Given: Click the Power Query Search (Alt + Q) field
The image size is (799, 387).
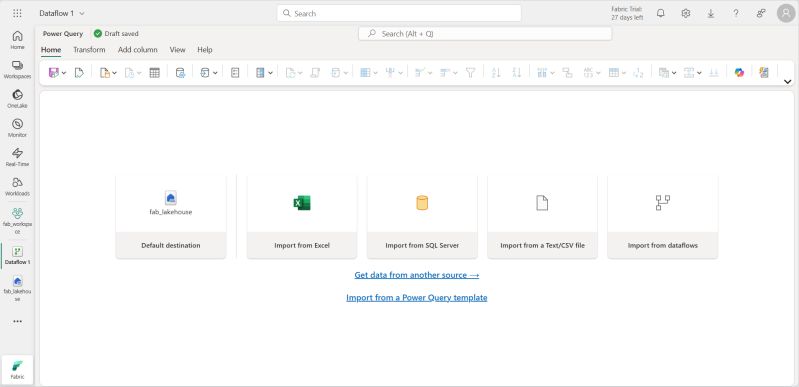Looking at the screenshot, I should click(x=485, y=34).
